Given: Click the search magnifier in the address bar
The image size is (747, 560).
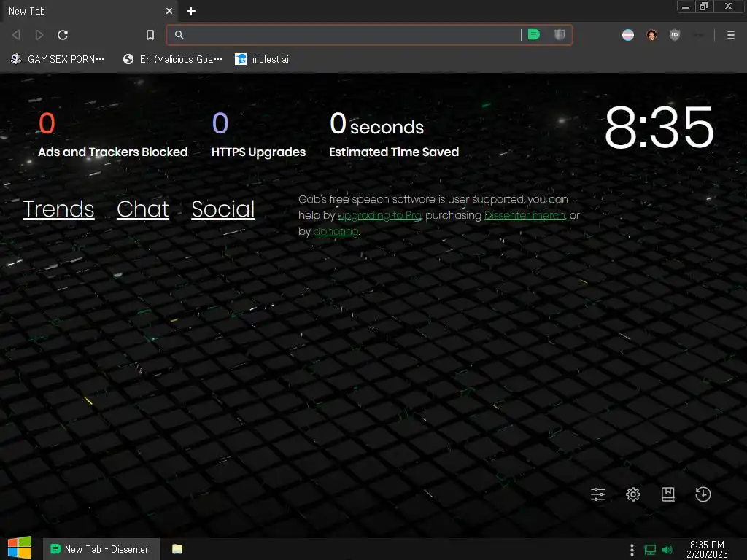Looking at the screenshot, I should pos(179,35).
